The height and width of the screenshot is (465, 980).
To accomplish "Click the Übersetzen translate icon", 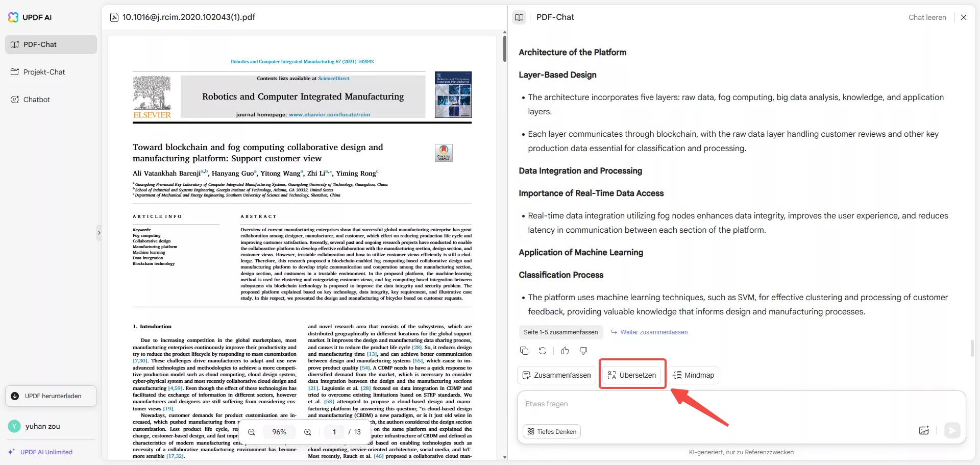I will click(612, 375).
